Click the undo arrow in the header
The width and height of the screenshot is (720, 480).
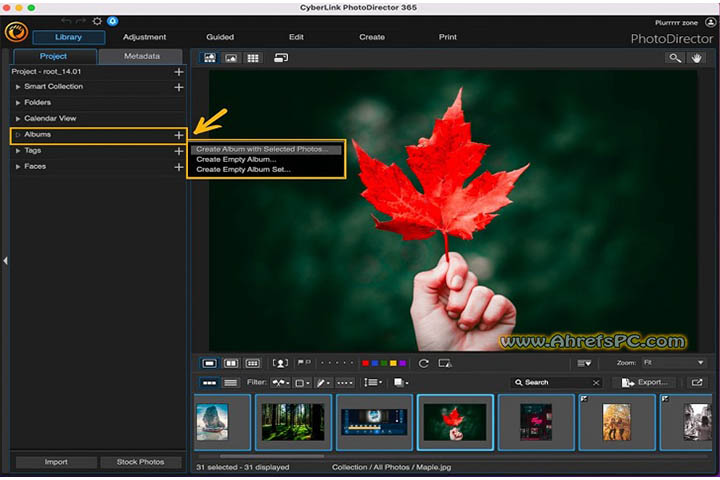(x=66, y=21)
